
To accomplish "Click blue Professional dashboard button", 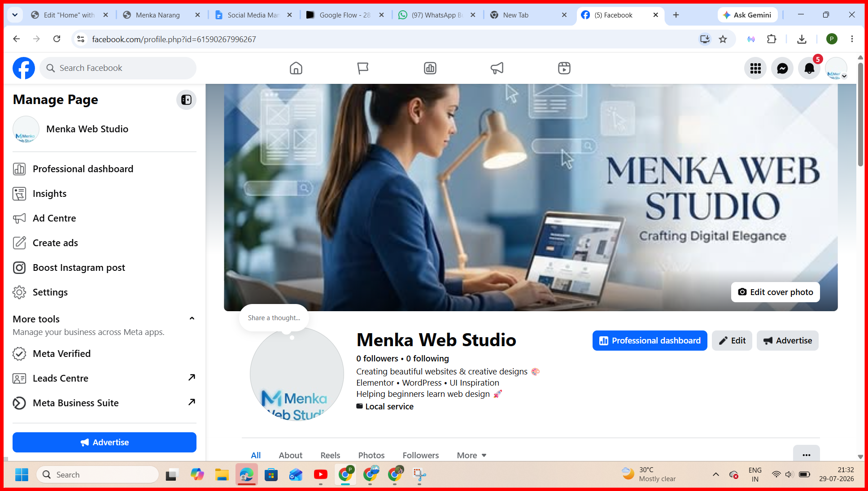I will [x=650, y=341].
